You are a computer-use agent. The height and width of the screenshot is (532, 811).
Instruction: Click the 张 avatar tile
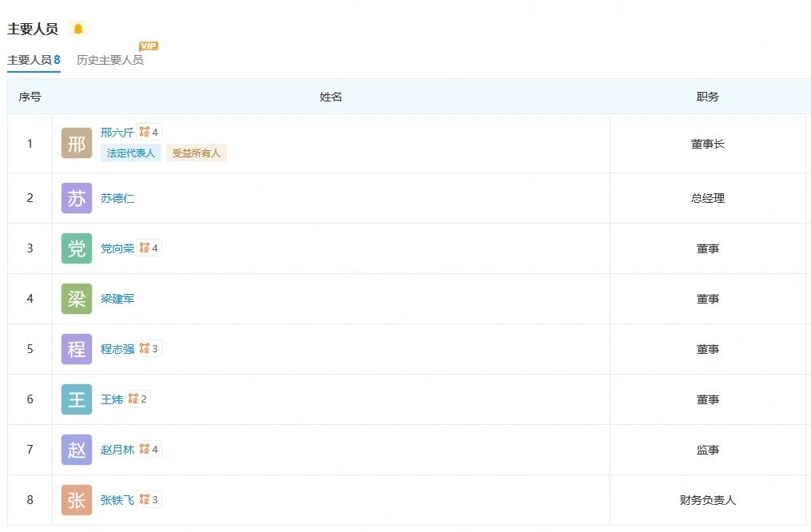[x=77, y=500]
